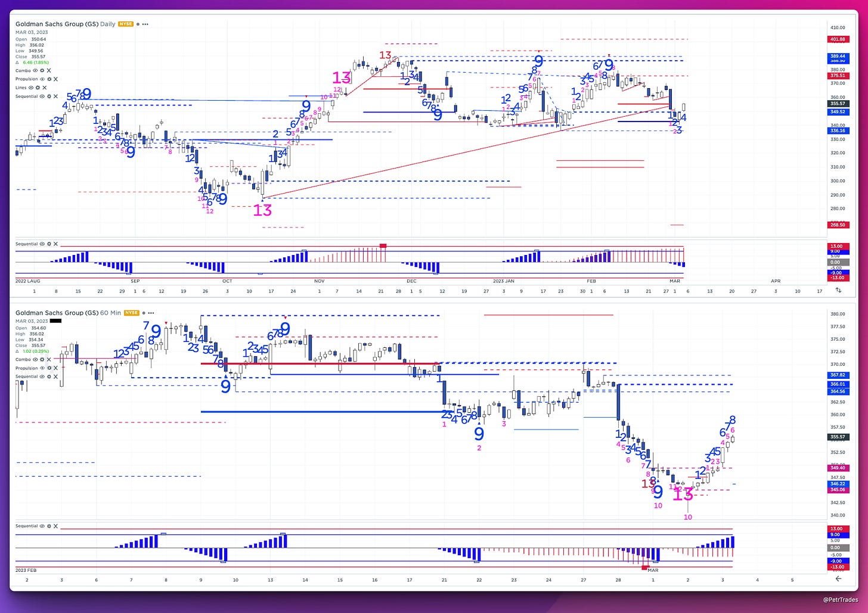Click 2023 FEB label on 60 Min time axis
This screenshot has width=868, height=613.
(x=26, y=570)
